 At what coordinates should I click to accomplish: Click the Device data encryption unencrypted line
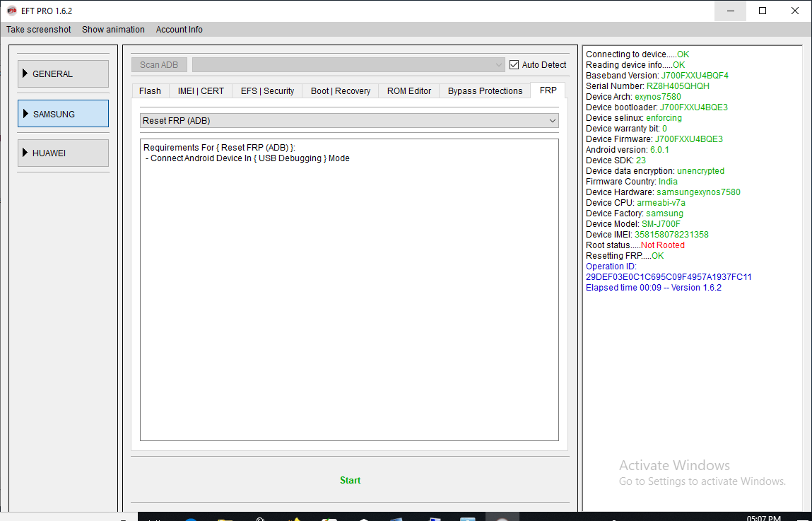point(654,171)
